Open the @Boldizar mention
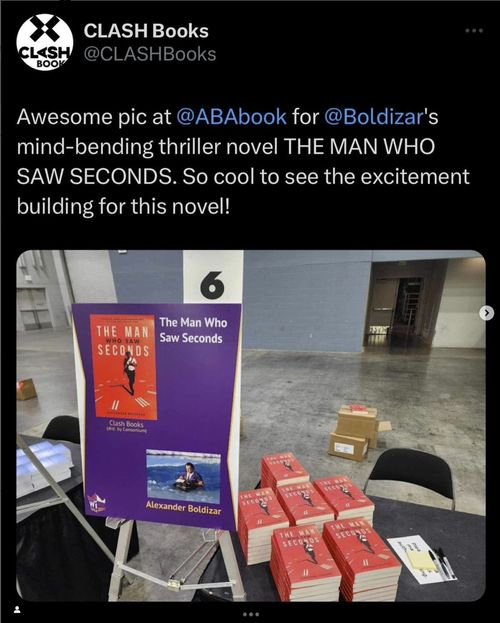 pyautogui.click(x=373, y=116)
